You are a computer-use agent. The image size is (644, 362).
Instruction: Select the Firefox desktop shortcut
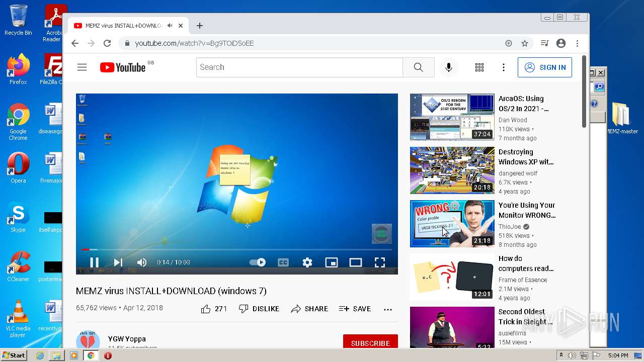(18, 69)
